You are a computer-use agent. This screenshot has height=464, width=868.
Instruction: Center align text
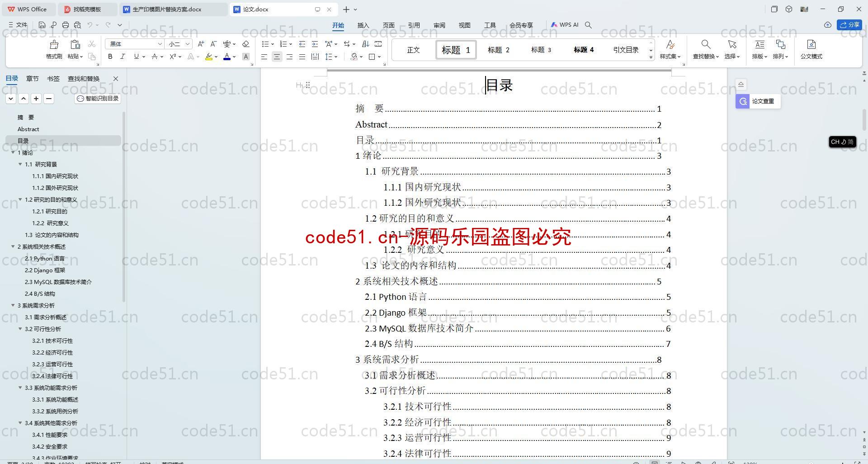(277, 57)
